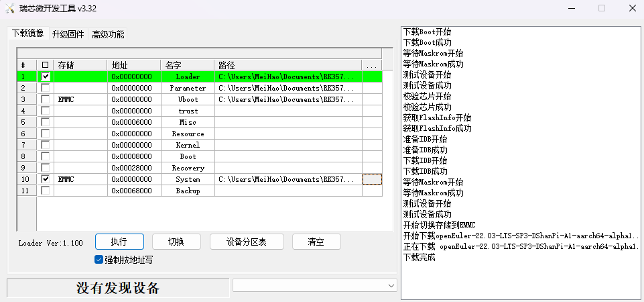Screen dimensions: 644x302
Task: Clear the list with 清空 button
Action: pyautogui.click(x=316, y=242)
